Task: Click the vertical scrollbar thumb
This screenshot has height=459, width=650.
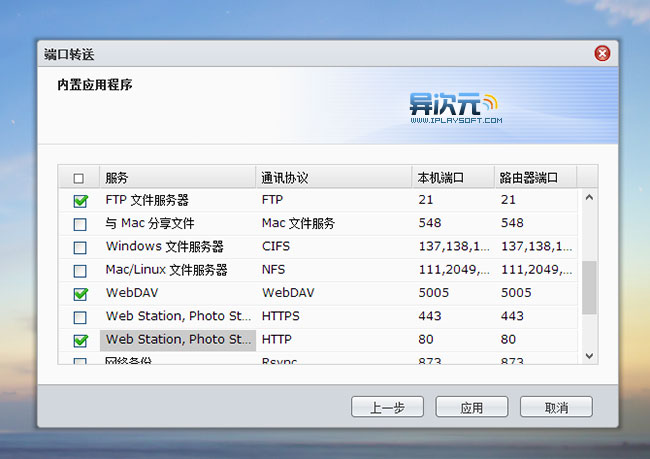Action: coord(589,288)
